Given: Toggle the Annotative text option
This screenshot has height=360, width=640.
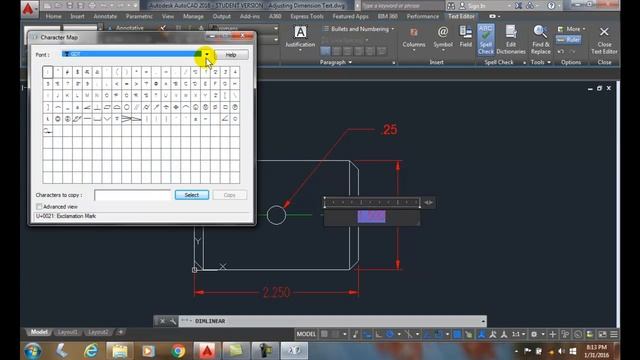Looking at the screenshot, I should point(125,28).
